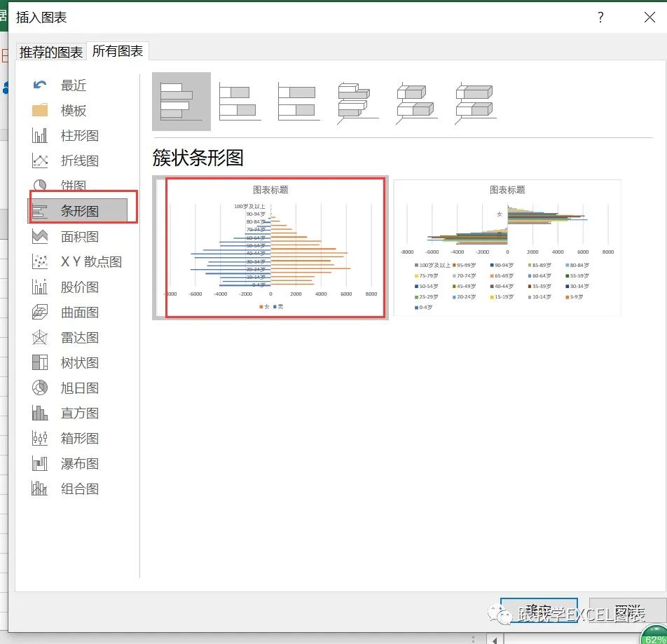Image resolution: width=667 pixels, height=644 pixels.
Task: Select the 箱形图 (box plot) category
Action: 79,438
